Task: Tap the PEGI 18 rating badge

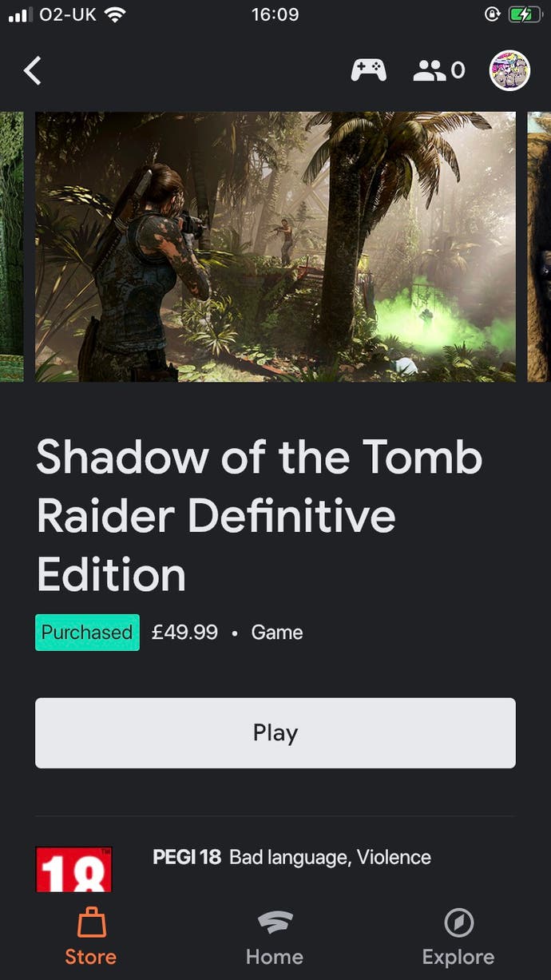Action: pyautogui.click(x=73, y=869)
